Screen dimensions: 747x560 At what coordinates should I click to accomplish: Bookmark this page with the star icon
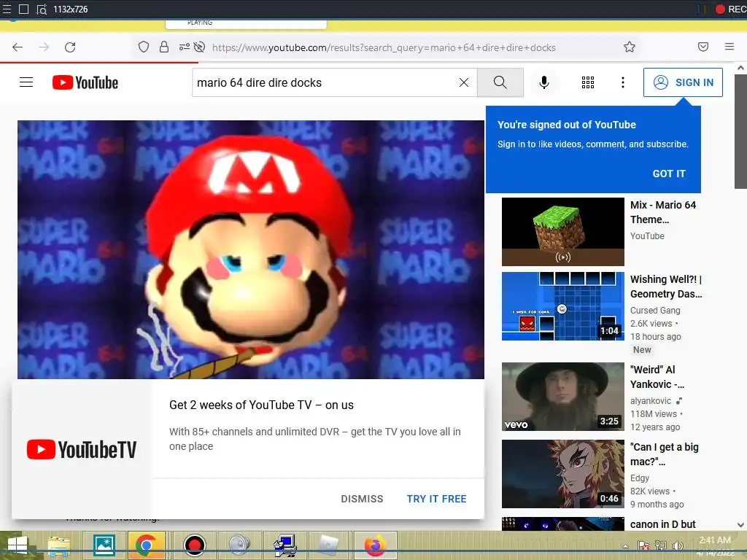[x=630, y=47]
